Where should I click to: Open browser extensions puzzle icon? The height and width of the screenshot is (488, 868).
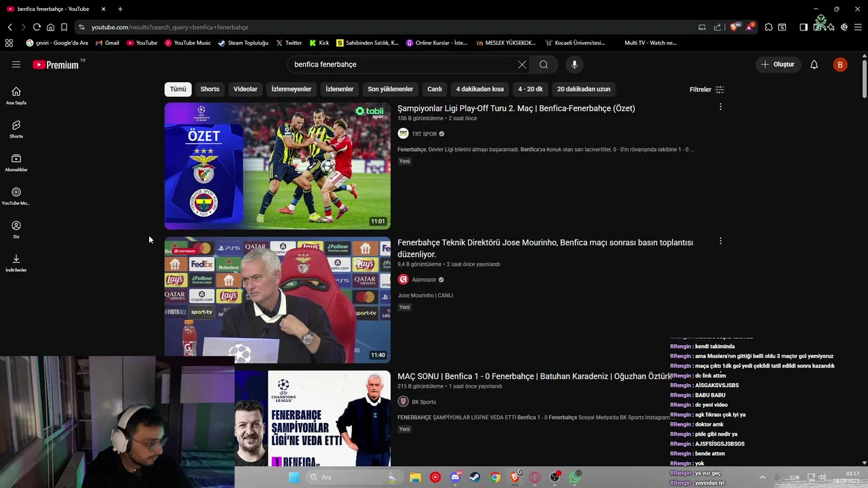(x=768, y=27)
